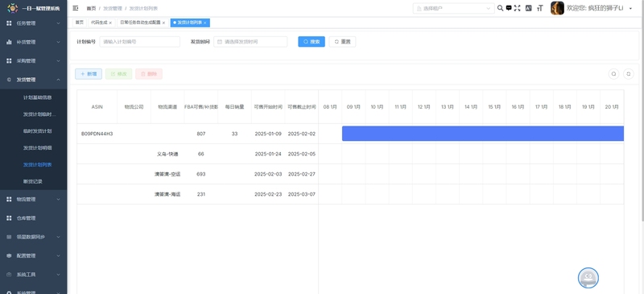The width and height of the screenshot is (644, 294).
Task: Click the grid icon beside 任务管理
Action: (x=9, y=23)
